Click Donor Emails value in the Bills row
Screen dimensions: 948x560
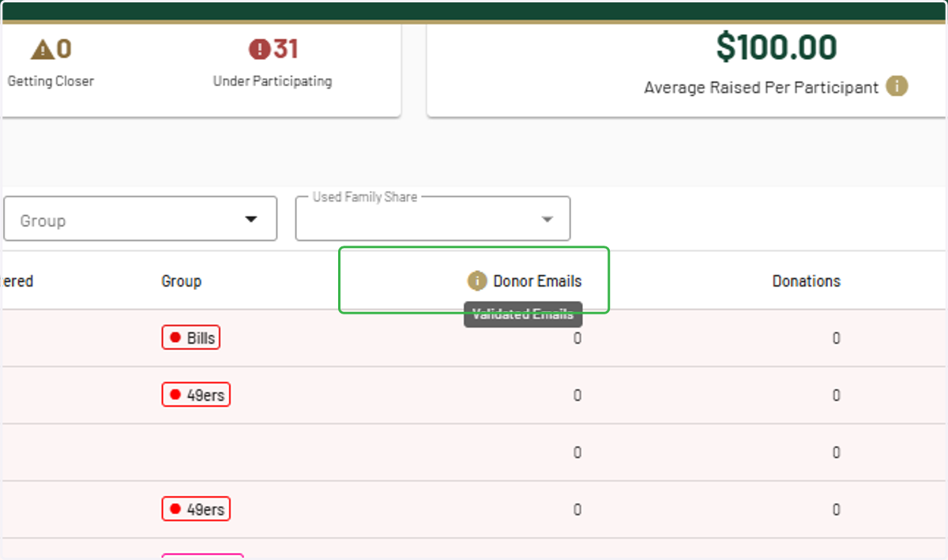[577, 338]
